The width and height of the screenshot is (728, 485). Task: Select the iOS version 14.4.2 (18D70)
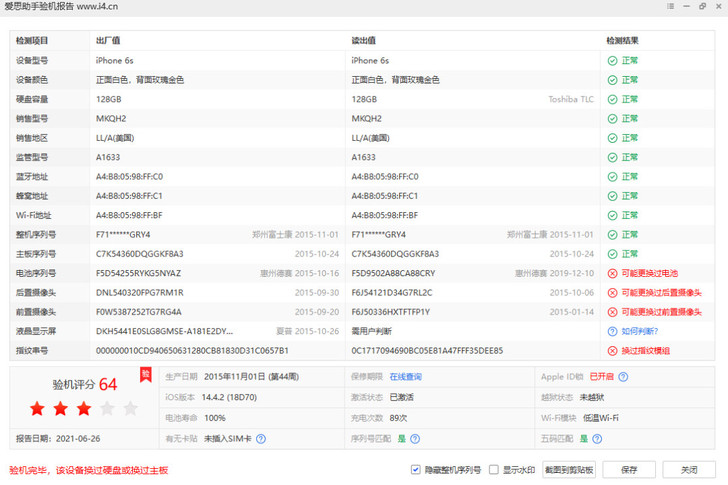point(229,397)
